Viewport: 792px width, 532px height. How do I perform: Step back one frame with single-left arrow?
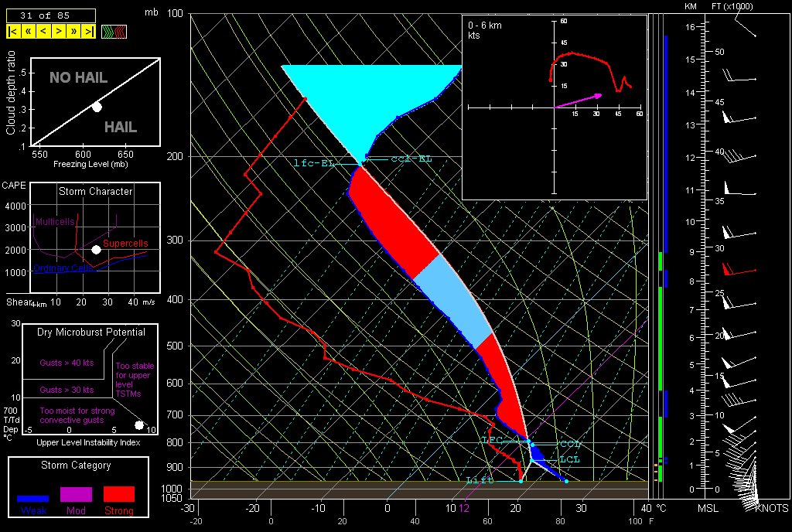click(x=43, y=32)
